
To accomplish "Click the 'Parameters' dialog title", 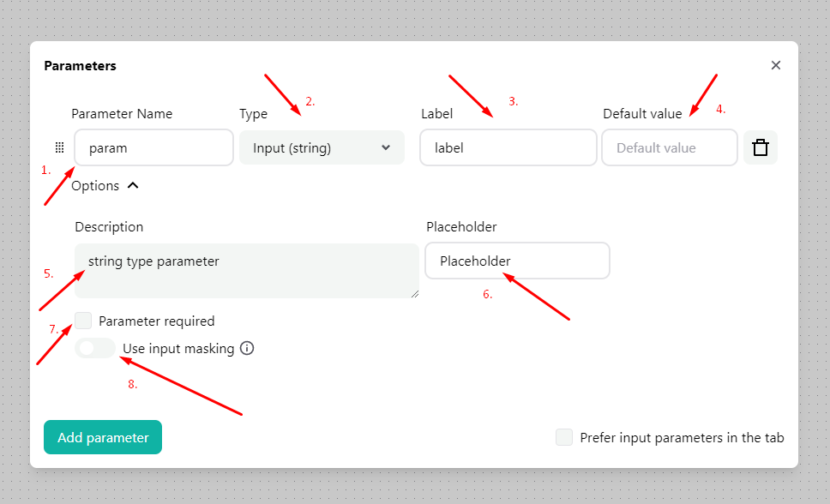I will click(x=80, y=65).
